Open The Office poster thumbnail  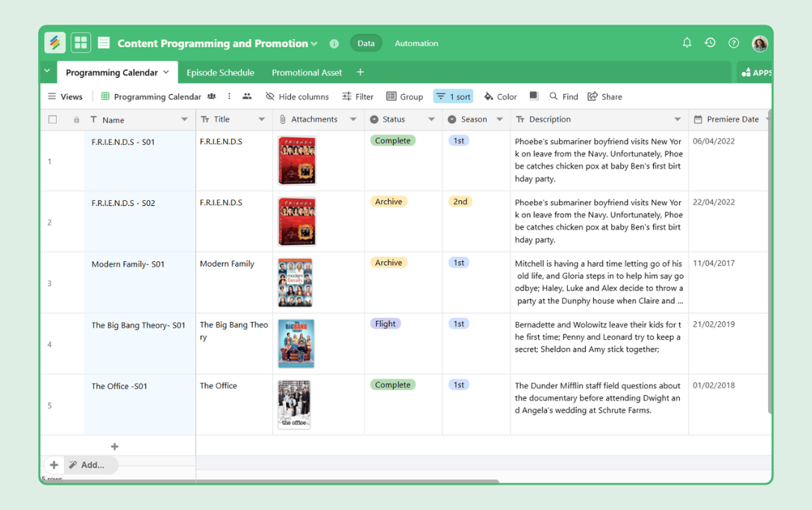pyautogui.click(x=294, y=405)
